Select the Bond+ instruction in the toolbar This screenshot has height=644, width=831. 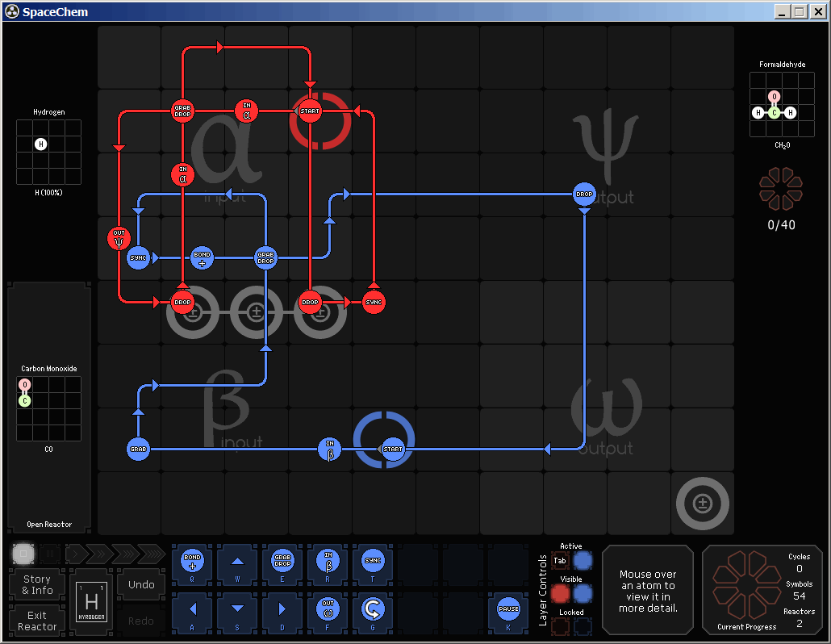pyautogui.click(x=192, y=561)
